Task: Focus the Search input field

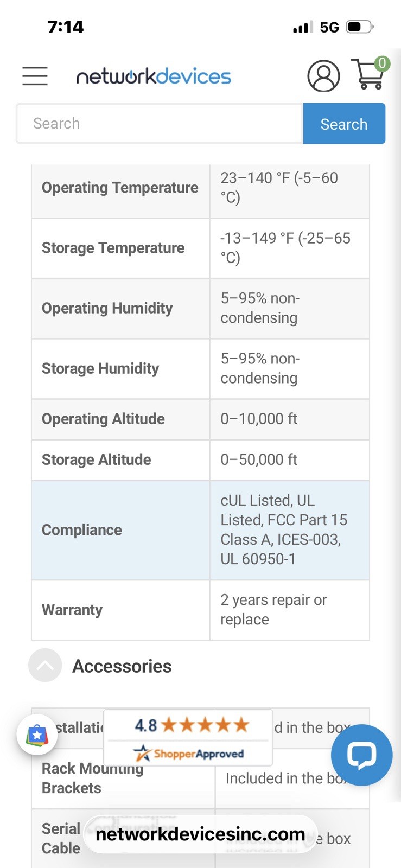Action: click(x=160, y=124)
